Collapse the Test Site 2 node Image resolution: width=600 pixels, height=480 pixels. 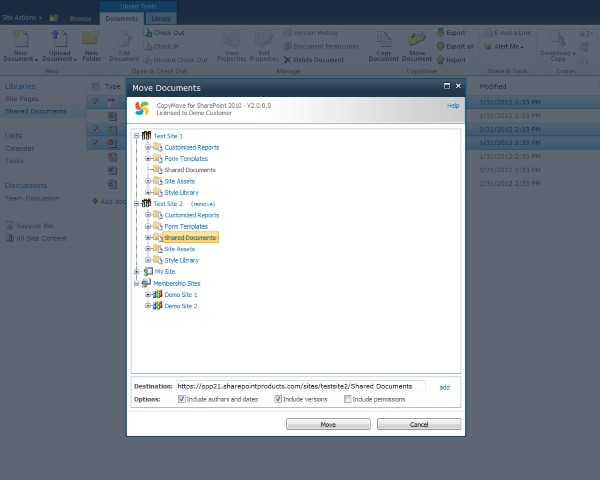(x=136, y=204)
